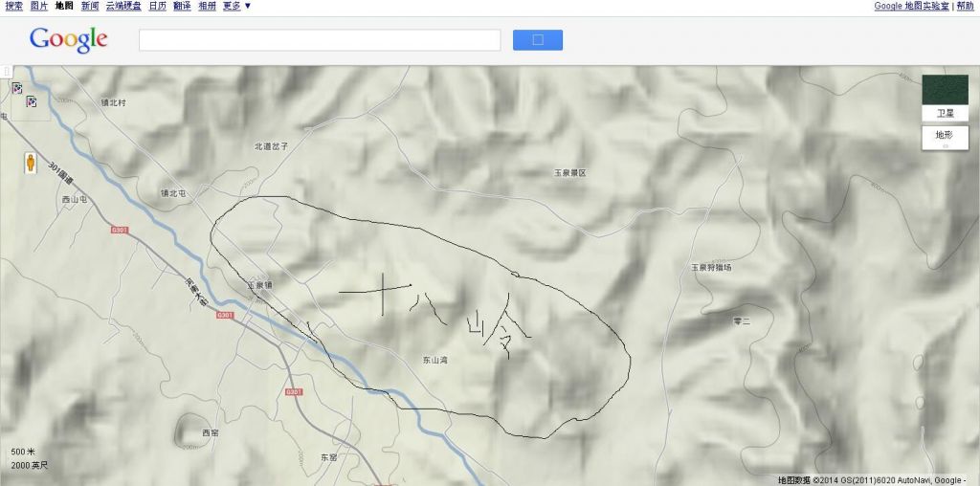Switch to satellite view thumbnail

click(945, 90)
